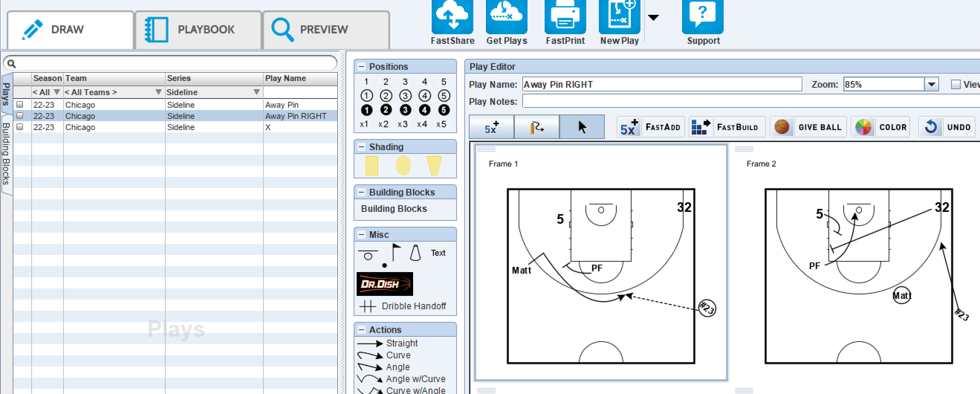
Task: Select the Straight action arrow
Action: [x=388, y=343]
